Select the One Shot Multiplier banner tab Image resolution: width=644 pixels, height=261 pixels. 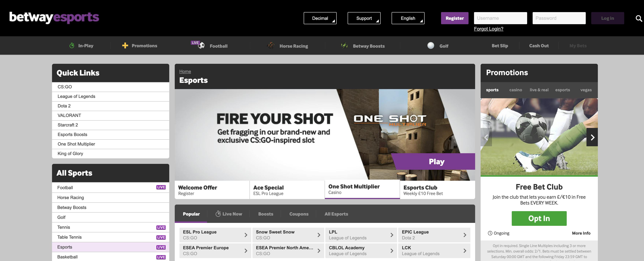pyautogui.click(x=362, y=190)
